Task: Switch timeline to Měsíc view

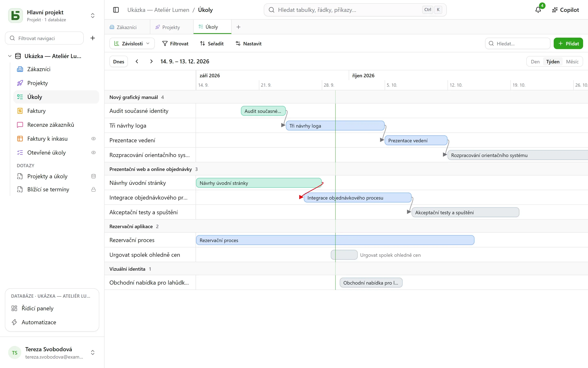Action: pos(572,62)
